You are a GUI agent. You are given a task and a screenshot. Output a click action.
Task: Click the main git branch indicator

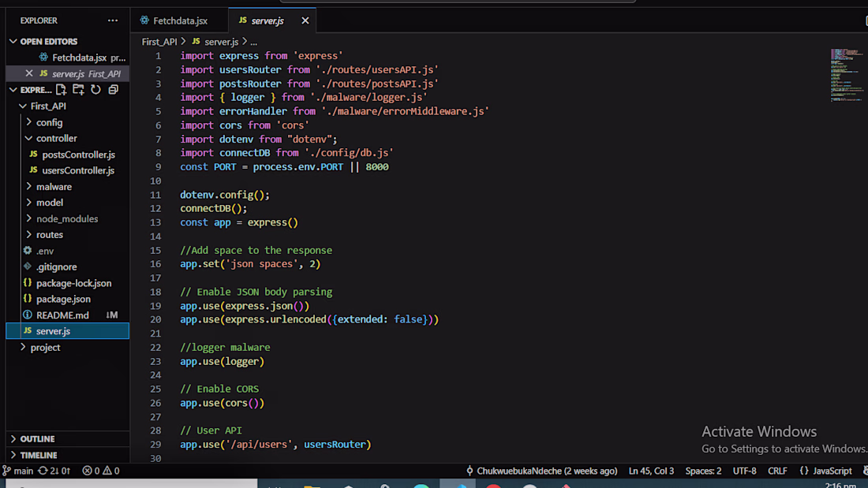(x=18, y=471)
